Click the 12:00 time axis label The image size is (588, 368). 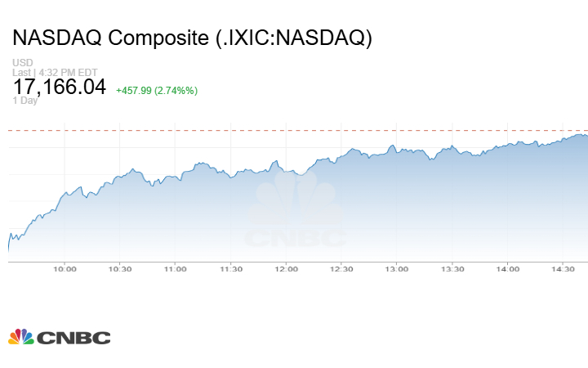pyautogui.click(x=286, y=268)
